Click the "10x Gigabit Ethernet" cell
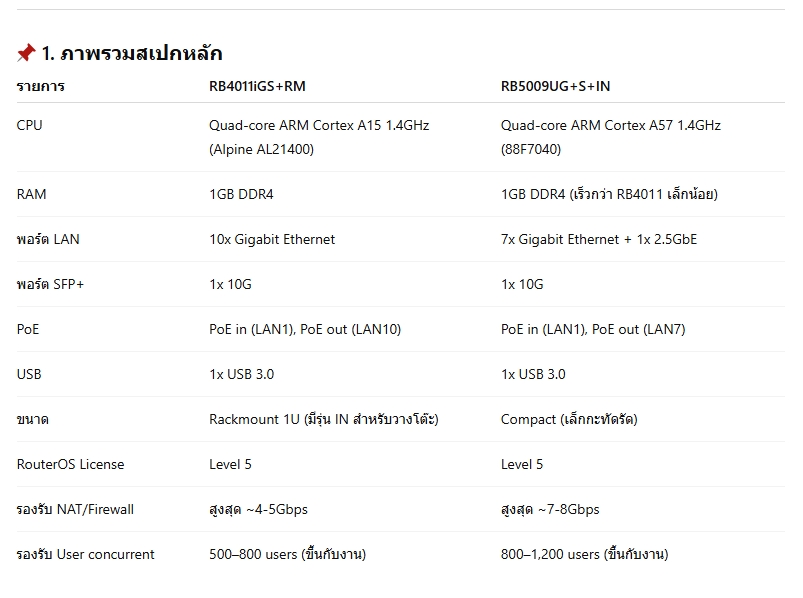 click(x=272, y=239)
